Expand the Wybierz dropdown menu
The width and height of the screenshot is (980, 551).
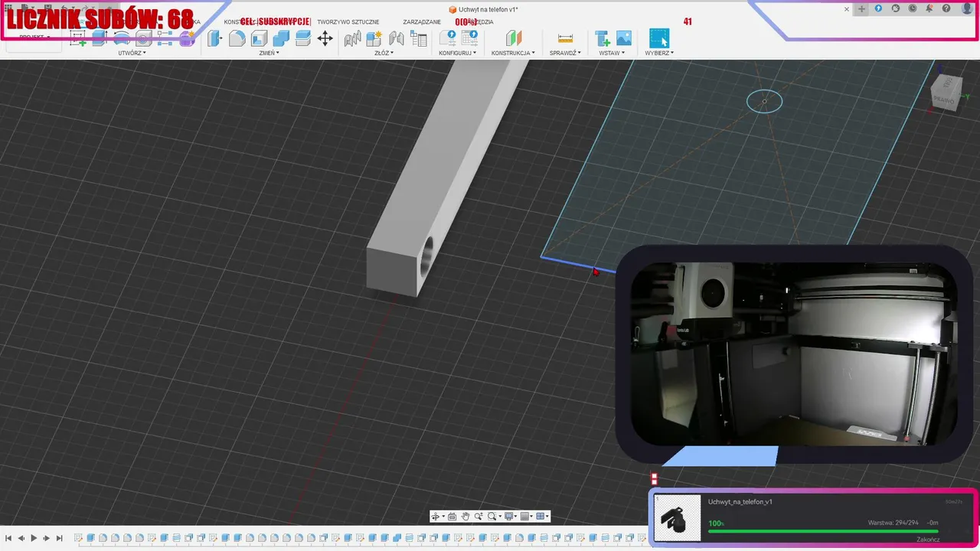659,53
